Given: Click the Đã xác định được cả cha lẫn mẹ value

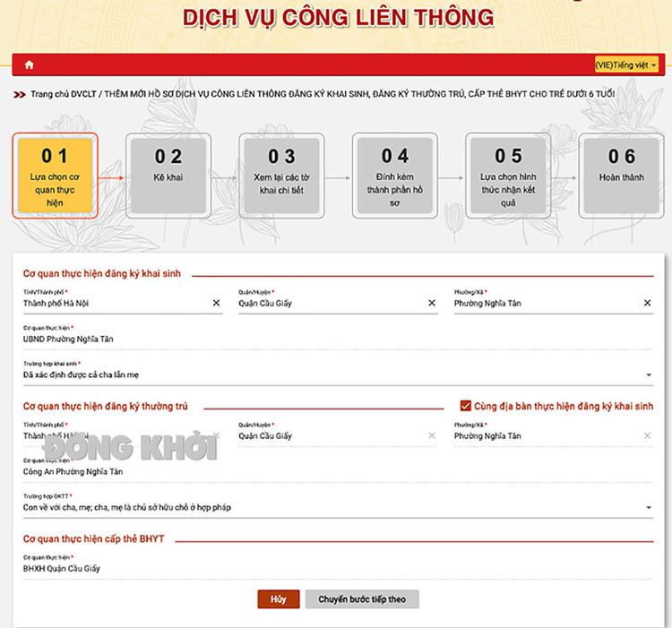Looking at the screenshot, I should 81,374.
